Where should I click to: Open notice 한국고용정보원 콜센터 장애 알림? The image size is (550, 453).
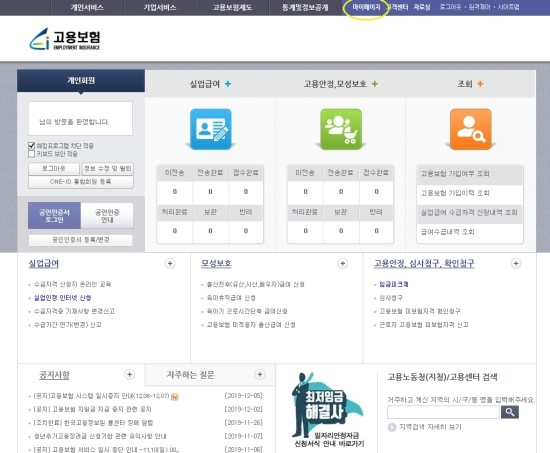tap(93, 423)
